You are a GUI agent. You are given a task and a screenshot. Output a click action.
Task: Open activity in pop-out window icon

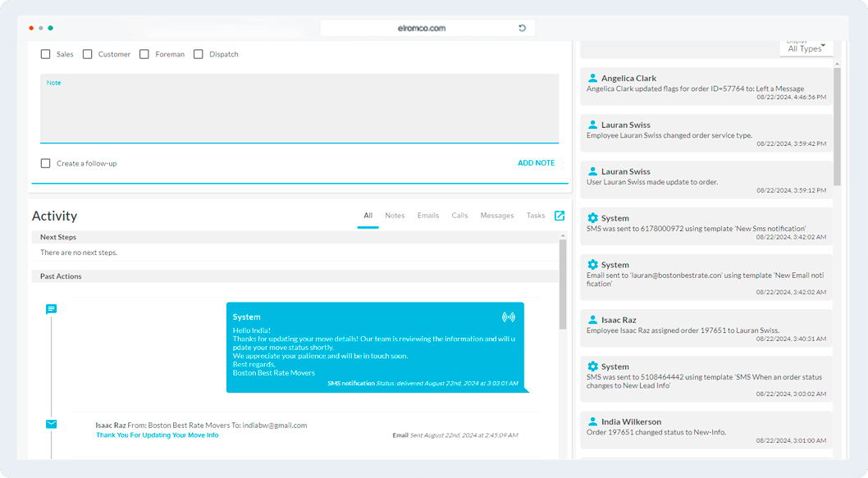click(560, 216)
